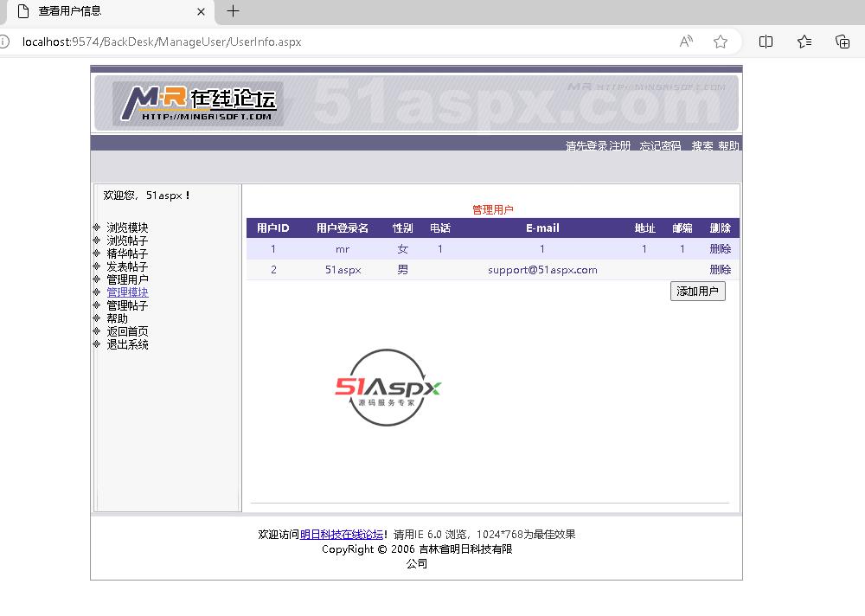Select the username cell 51aspx in table
Viewport: 865px width, 616px height.
343,269
